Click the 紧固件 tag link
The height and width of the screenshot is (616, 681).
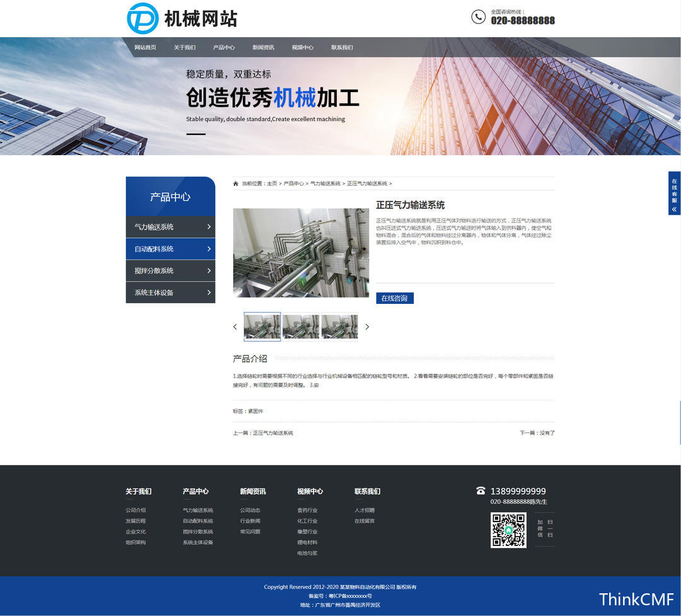255,411
